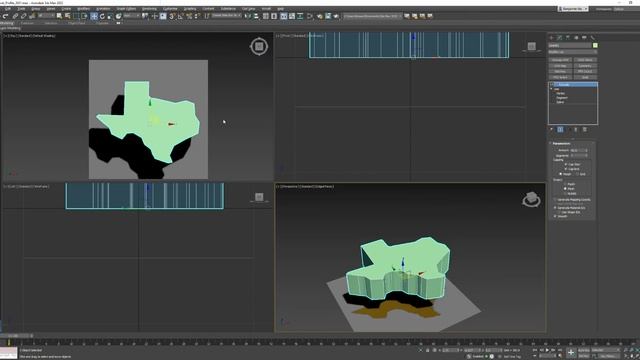The image size is (640, 360).
Task: Toggle the Smooth checkbox
Action: pos(555,216)
